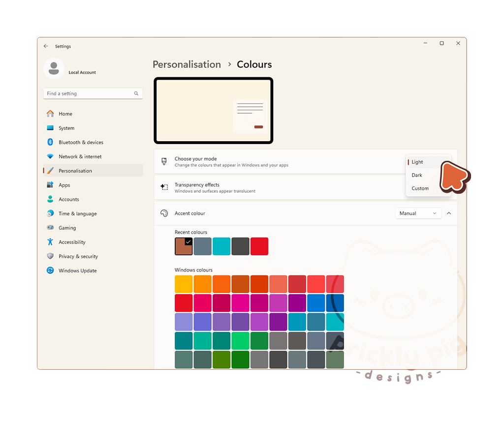Viewport: 504px width, 421px height.
Task: Pick the checked brown recent colour swatch
Action: (x=184, y=246)
